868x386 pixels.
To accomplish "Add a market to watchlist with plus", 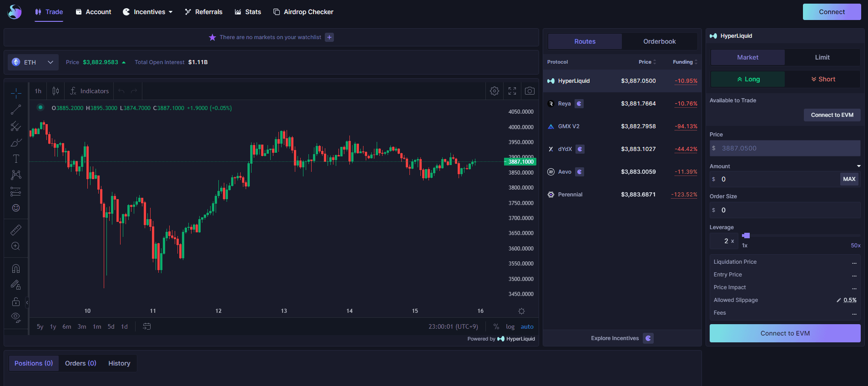I will pos(329,37).
